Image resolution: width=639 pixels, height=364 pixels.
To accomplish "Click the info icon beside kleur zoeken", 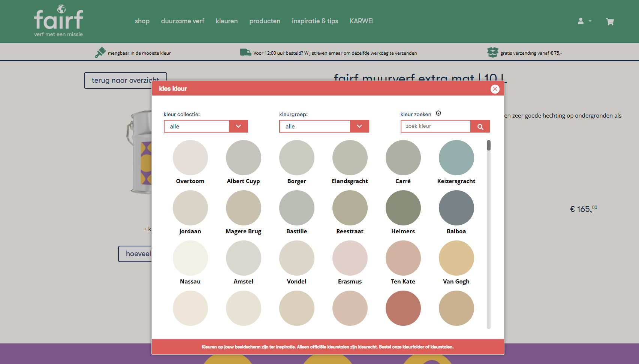I will point(438,113).
